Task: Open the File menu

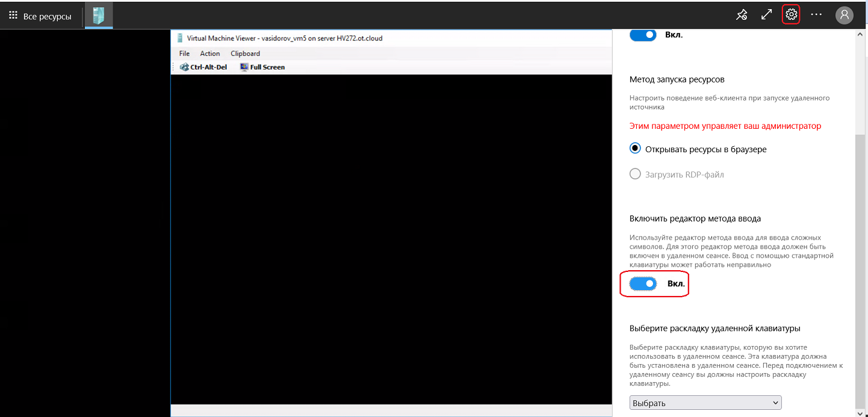Action: pos(184,54)
